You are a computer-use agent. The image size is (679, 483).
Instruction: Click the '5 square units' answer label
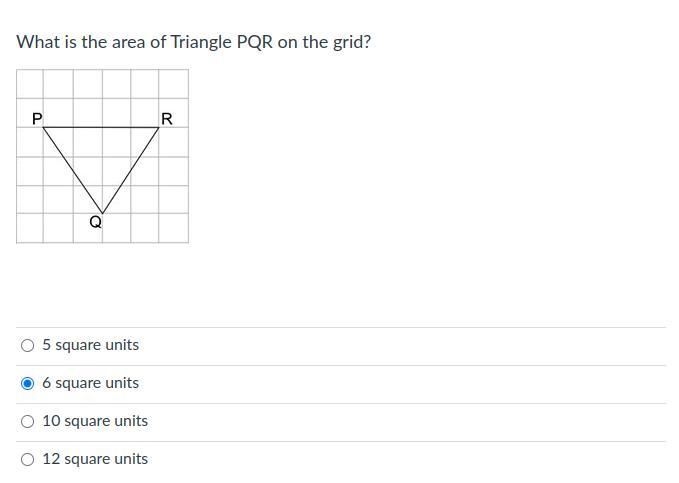click(x=90, y=345)
